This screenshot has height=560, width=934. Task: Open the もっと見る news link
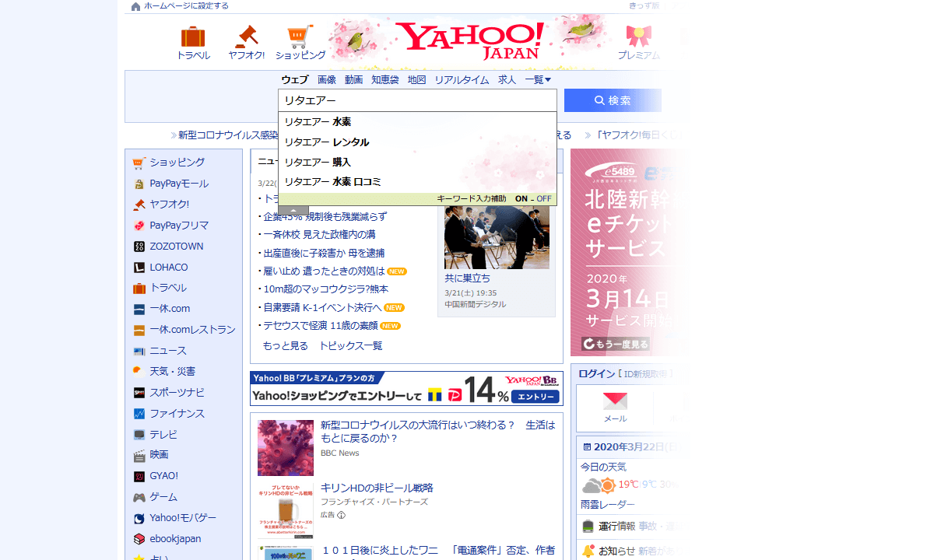[286, 346]
